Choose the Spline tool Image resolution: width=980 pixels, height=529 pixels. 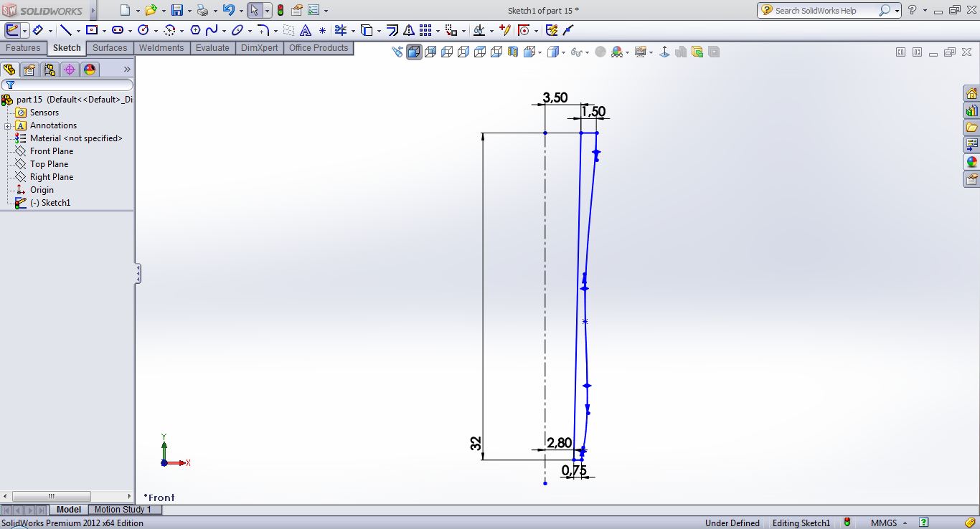point(212,30)
